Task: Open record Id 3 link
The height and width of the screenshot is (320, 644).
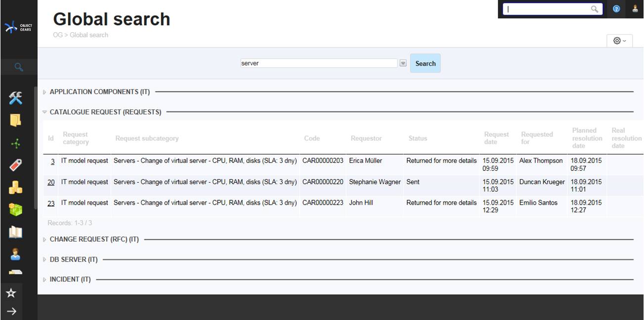Action: pos(53,161)
